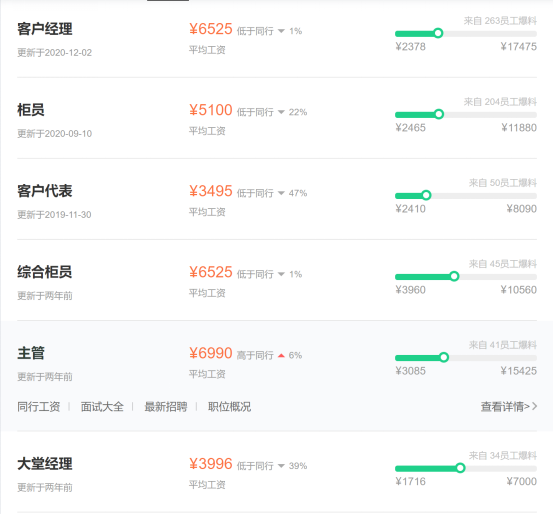Click the 主管 salary range slider handle
The image size is (553, 514).
tap(444, 357)
